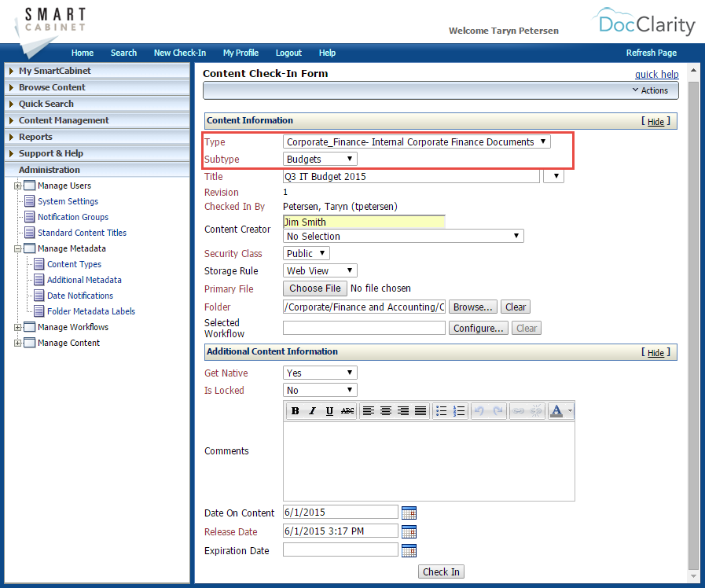
Task: Open the quick help link
Action: (x=656, y=74)
